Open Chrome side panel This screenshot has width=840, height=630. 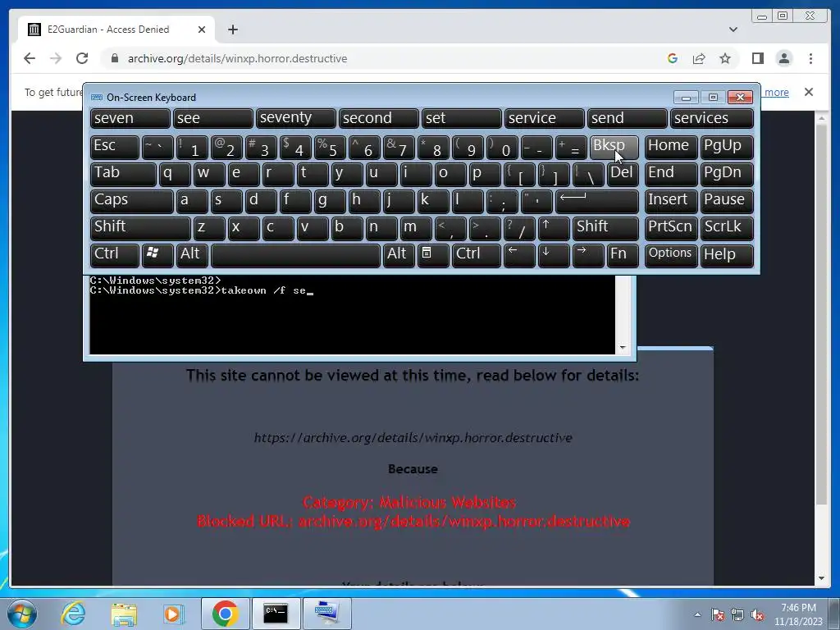[757, 58]
